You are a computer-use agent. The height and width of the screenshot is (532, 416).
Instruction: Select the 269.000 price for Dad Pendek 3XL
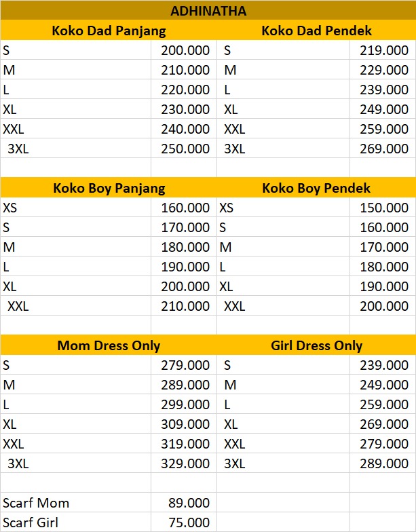click(x=383, y=149)
